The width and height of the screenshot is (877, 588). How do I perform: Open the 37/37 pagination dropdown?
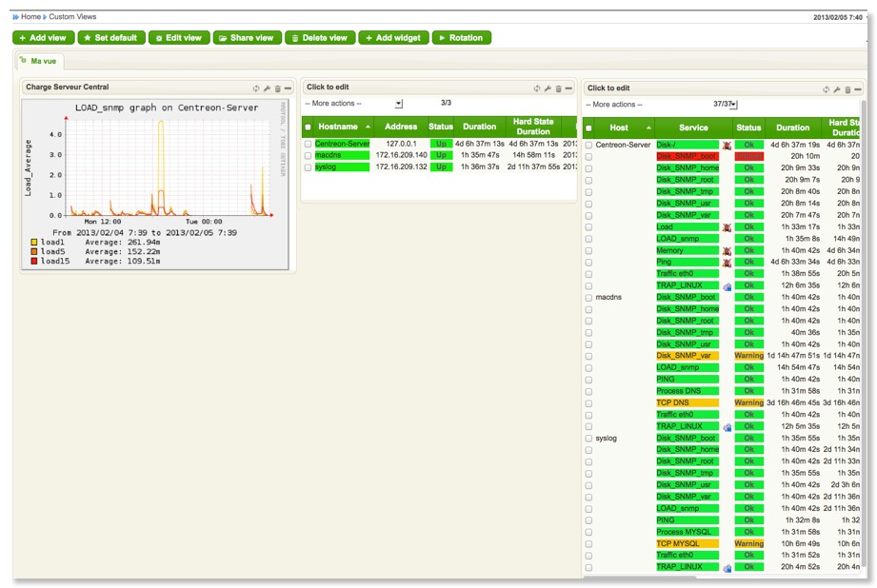(x=732, y=102)
